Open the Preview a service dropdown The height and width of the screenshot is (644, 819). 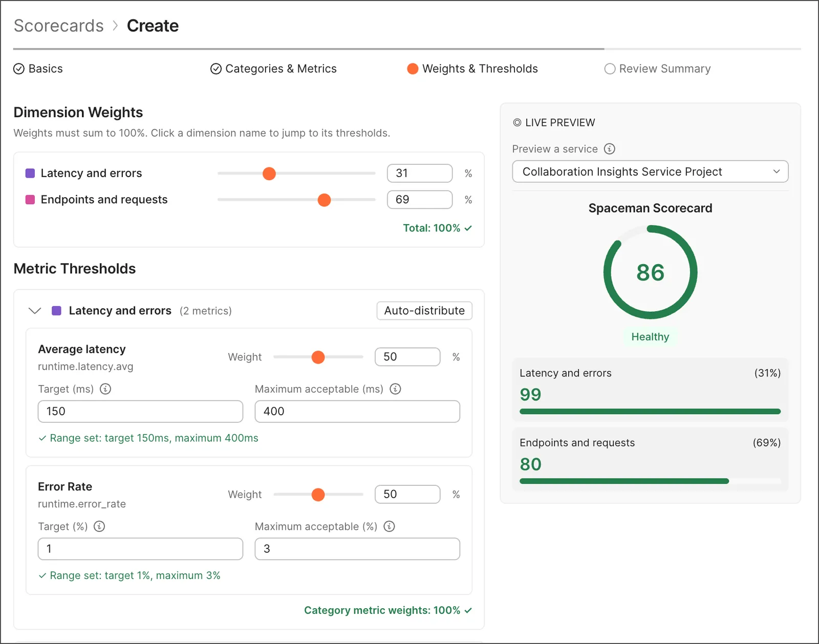[x=650, y=171]
